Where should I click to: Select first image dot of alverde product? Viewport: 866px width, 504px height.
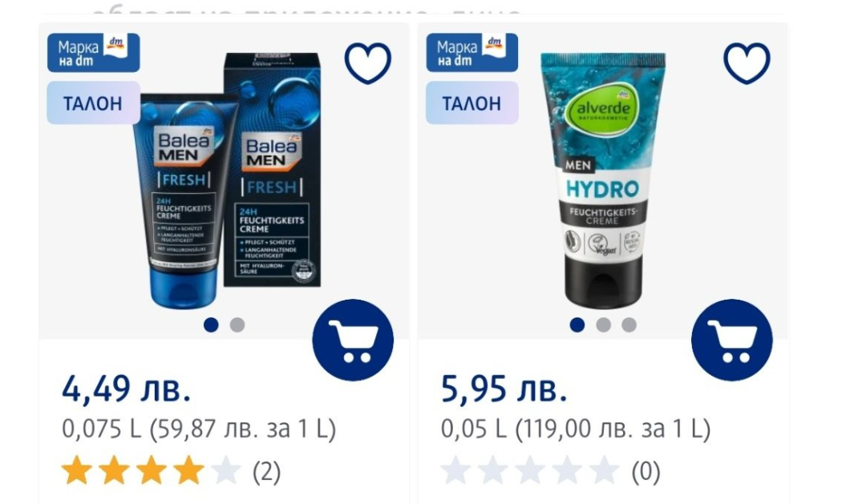pyautogui.click(x=577, y=325)
